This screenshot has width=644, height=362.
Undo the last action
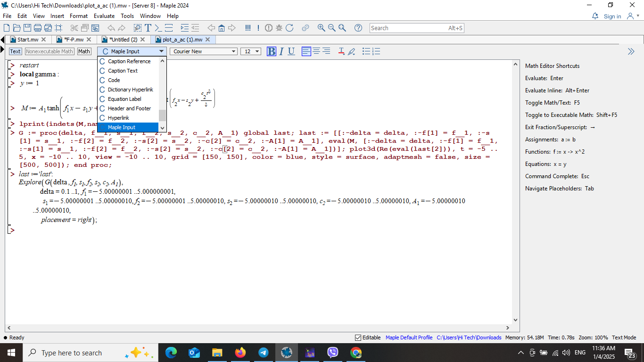coord(111,28)
